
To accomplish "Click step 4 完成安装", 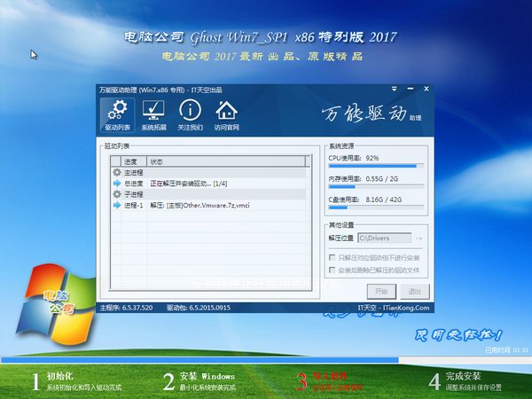I will pyautogui.click(x=465, y=381).
